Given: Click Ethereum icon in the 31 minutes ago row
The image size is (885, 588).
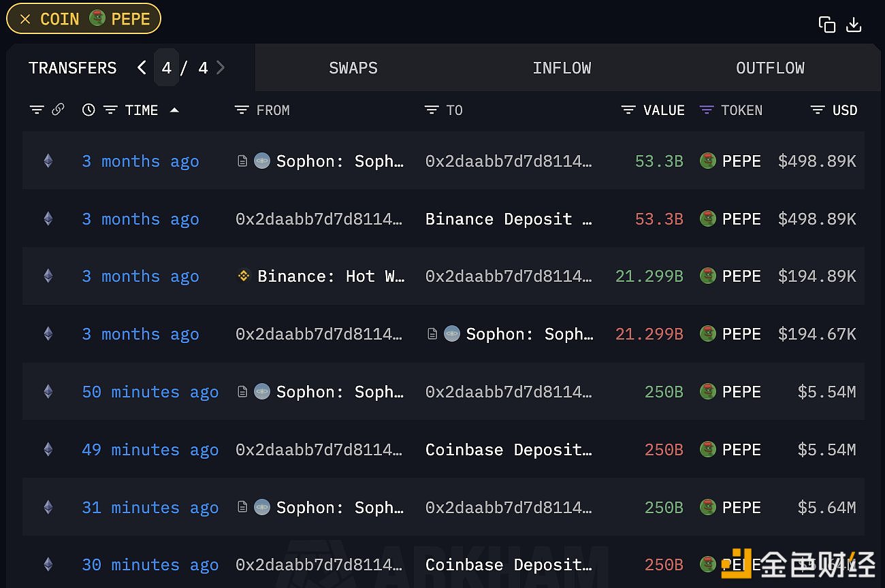Looking at the screenshot, I should (x=48, y=507).
